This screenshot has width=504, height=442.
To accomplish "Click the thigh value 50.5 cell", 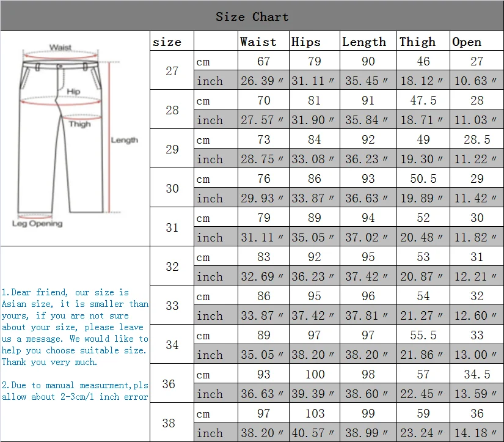I will pos(423,179).
